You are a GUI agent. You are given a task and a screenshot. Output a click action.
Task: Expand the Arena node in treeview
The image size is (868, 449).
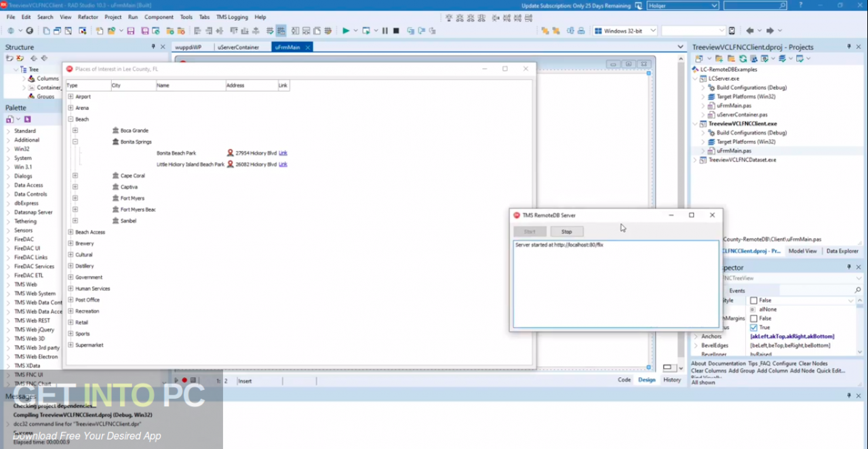pos(71,108)
